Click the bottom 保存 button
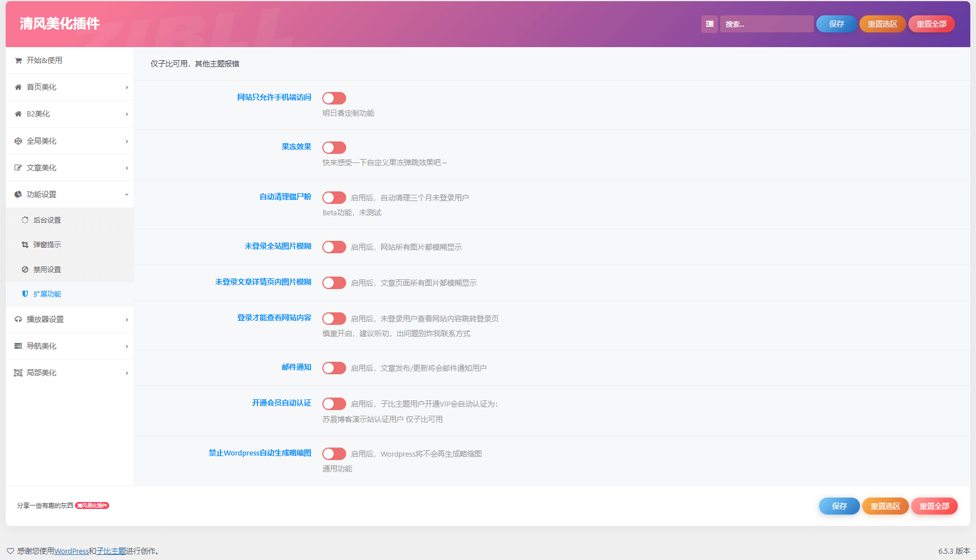 (840, 506)
